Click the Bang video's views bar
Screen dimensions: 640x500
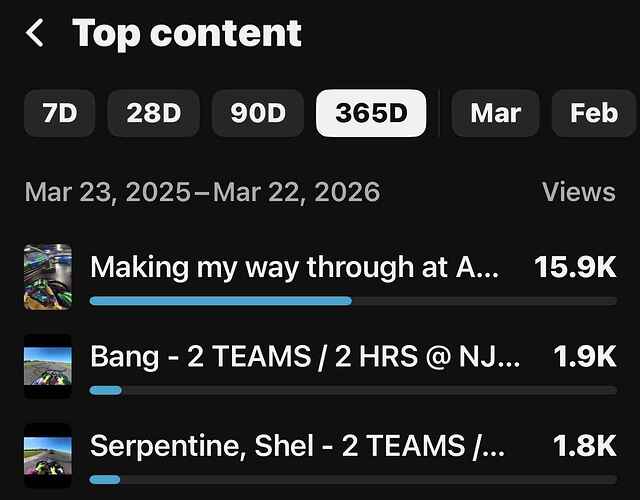tap(106, 391)
